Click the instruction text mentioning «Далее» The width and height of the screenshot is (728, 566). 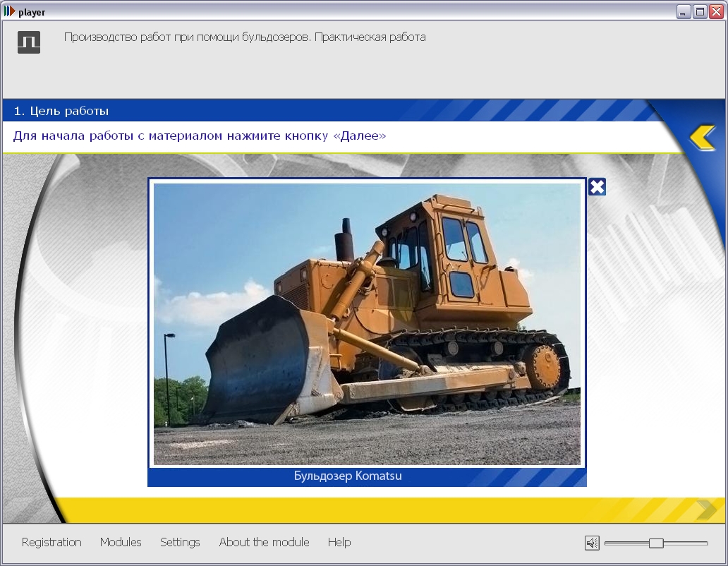(x=200, y=136)
